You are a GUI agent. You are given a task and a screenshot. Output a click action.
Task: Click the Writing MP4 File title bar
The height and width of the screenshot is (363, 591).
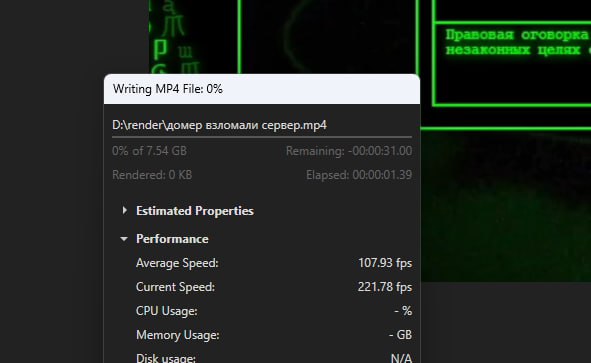click(x=262, y=89)
